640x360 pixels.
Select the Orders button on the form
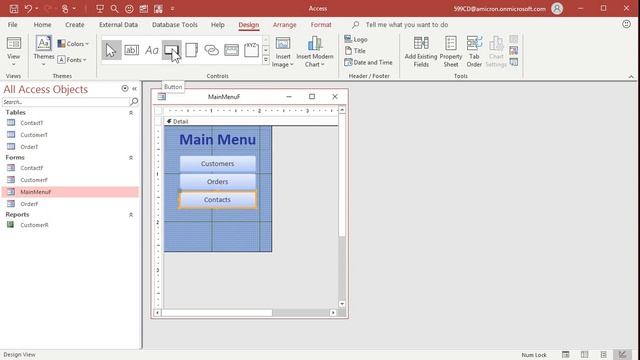218,182
